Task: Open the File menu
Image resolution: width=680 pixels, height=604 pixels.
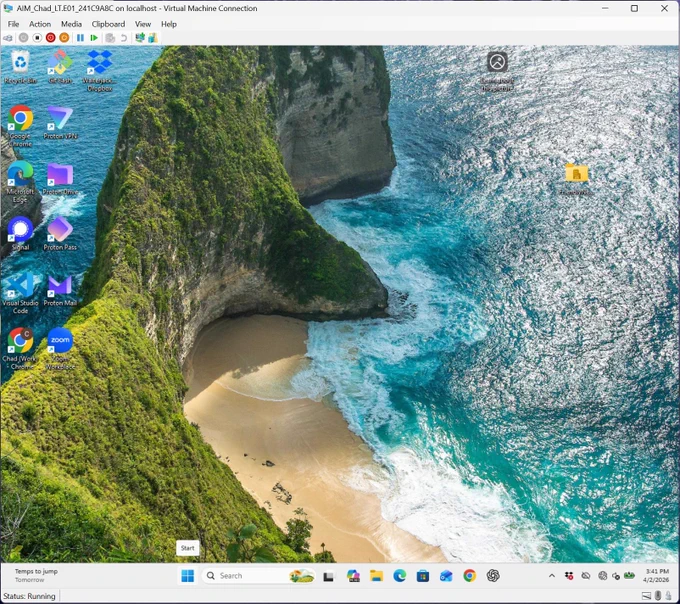Action: click(13, 24)
